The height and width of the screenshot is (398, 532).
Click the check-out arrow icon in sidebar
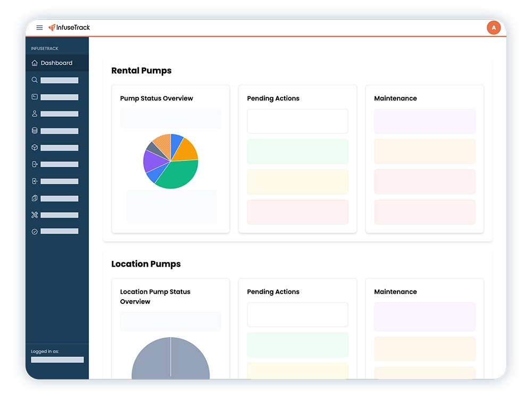click(35, 164)
